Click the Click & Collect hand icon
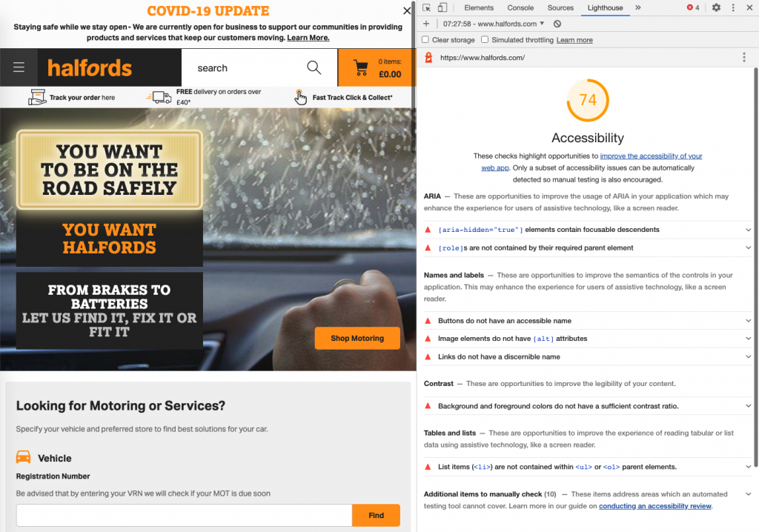This screenshot has width=759, height=532. coord(300,97)
